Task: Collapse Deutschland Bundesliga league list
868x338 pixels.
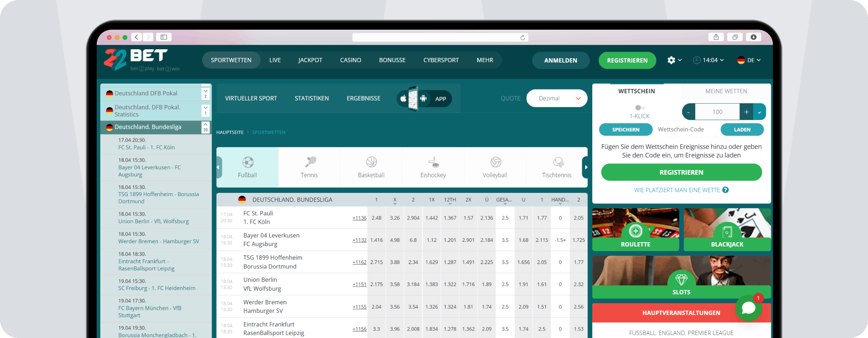Action: (206, 127)
